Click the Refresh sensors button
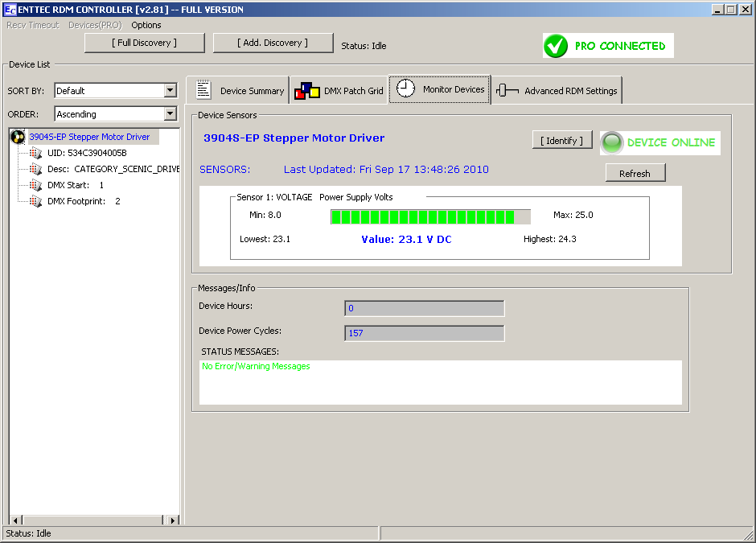 click(635, 174)
